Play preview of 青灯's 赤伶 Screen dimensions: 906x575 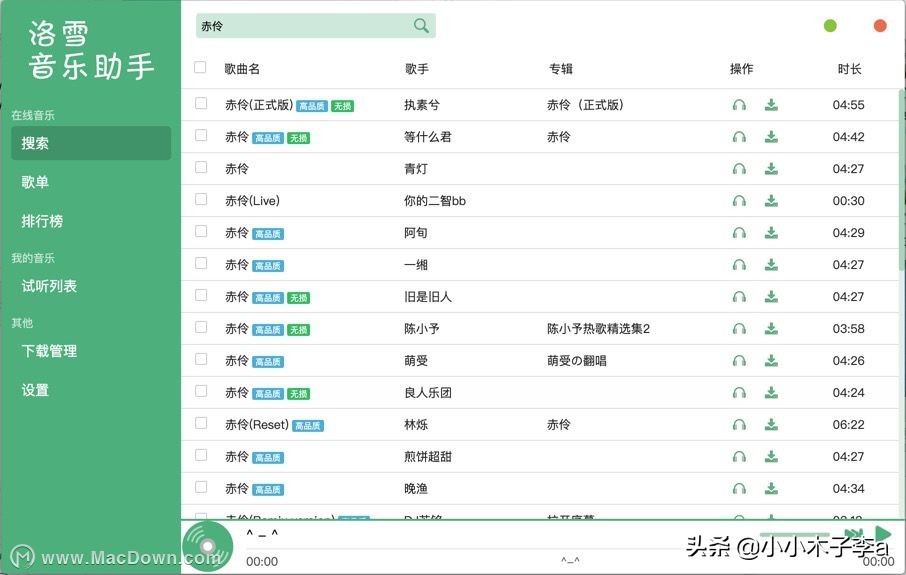pos(739,169)
